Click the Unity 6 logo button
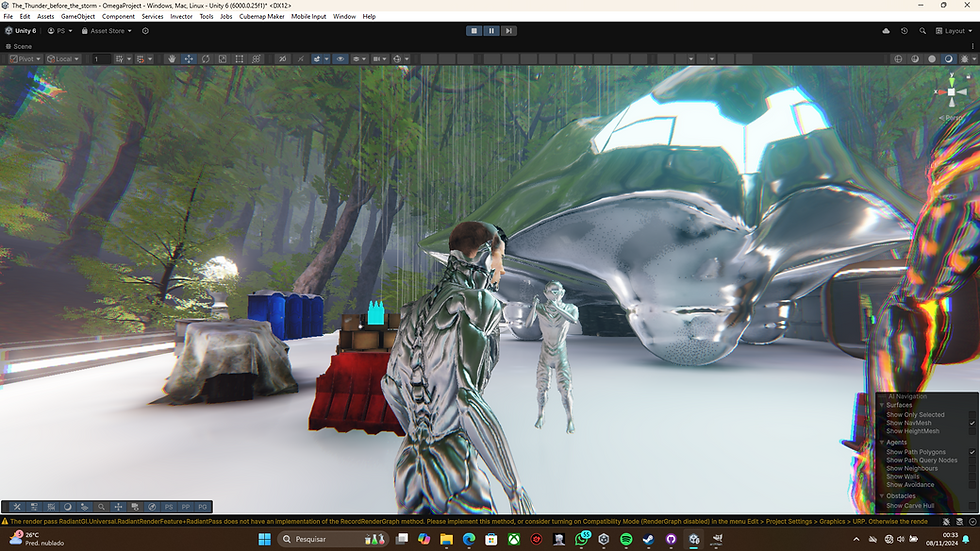This screenshot has width=980, height=551. click(21, 31)
